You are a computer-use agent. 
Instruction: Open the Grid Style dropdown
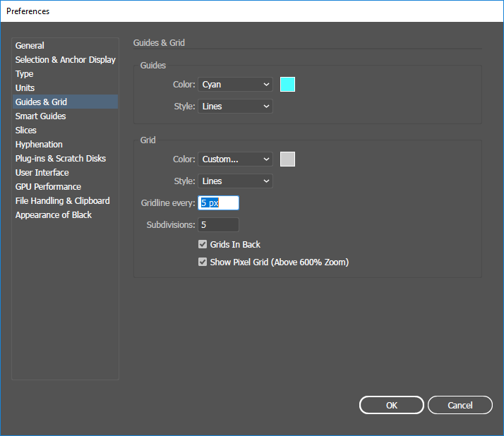pyautogui.click(x=235, y=181)
